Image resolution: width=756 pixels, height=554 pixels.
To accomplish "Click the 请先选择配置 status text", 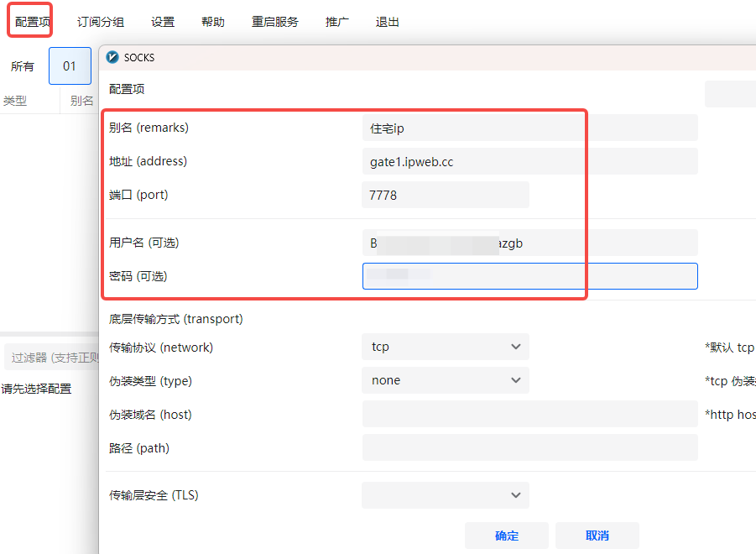I will [36, 389].
